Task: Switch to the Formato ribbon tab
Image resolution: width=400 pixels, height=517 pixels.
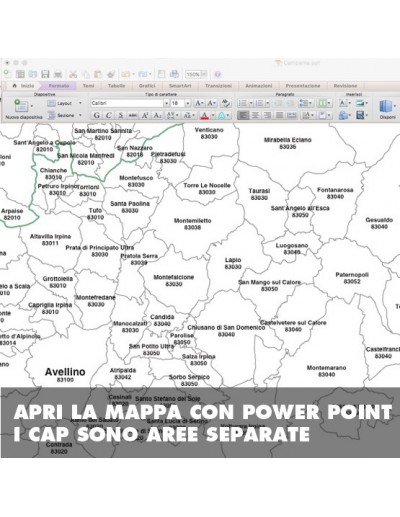Action: (x=59, y=86)
